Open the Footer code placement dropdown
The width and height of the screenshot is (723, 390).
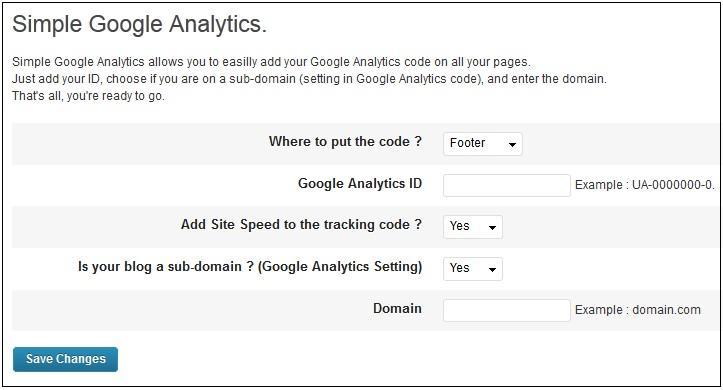click(x=482, y=144)
